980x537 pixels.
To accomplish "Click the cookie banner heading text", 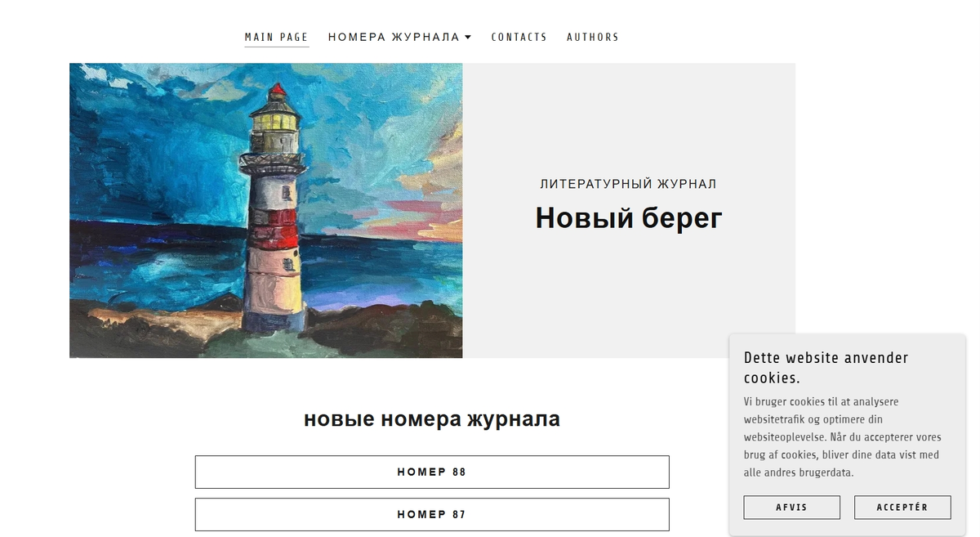I will click(826, 368).
